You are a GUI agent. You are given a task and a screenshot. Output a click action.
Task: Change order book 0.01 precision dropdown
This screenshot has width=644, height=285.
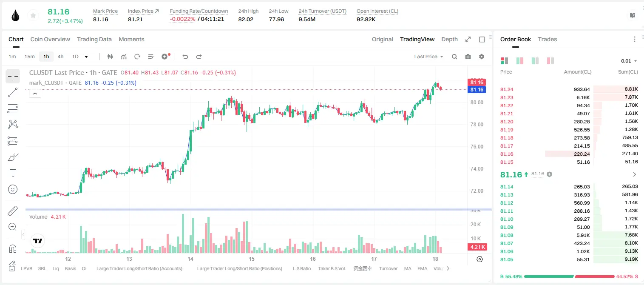[629, 61]
